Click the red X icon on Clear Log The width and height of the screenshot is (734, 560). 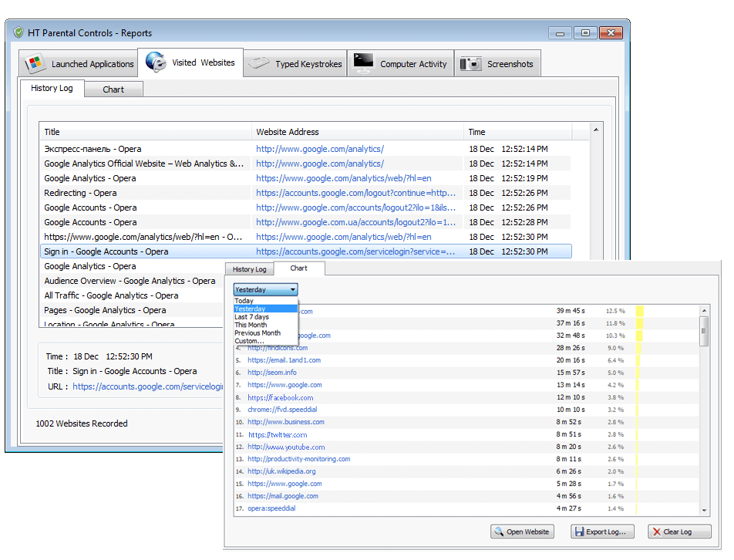pyautogui.click(x=657, y=531)
